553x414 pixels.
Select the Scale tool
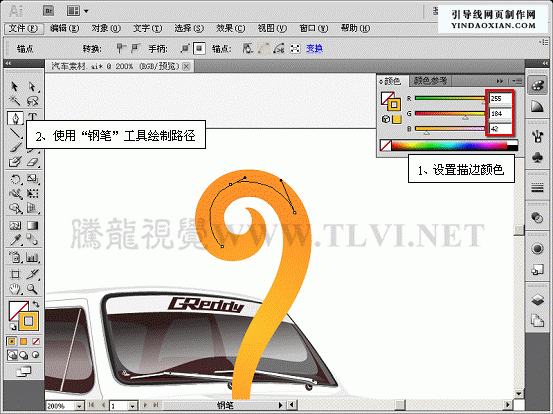tap(32, 179)
